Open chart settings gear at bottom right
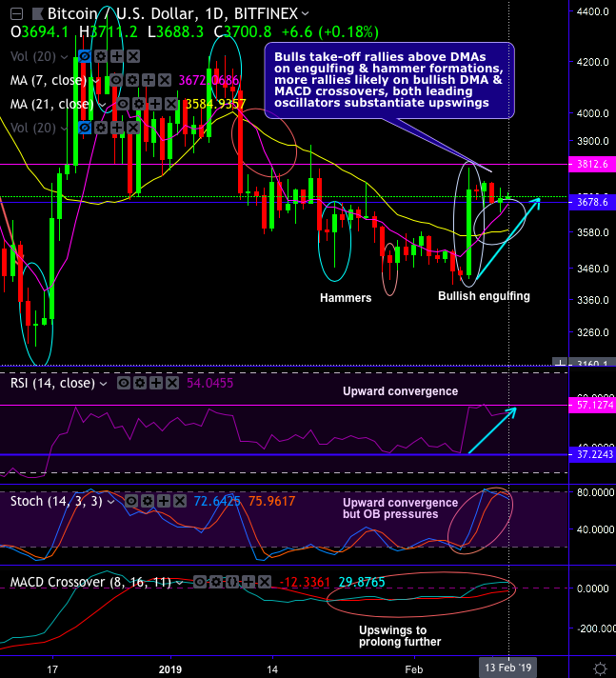The width and height of the screenshot is (616, 678). point(601,668)
